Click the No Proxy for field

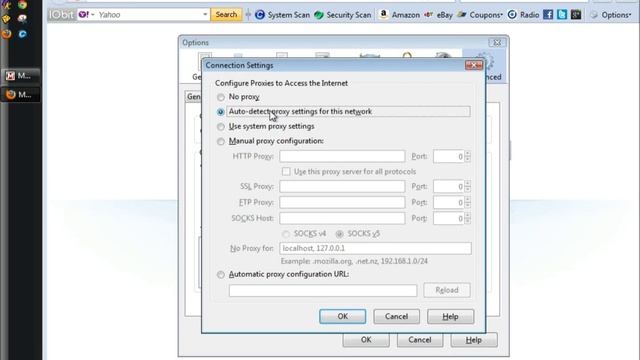375,248
